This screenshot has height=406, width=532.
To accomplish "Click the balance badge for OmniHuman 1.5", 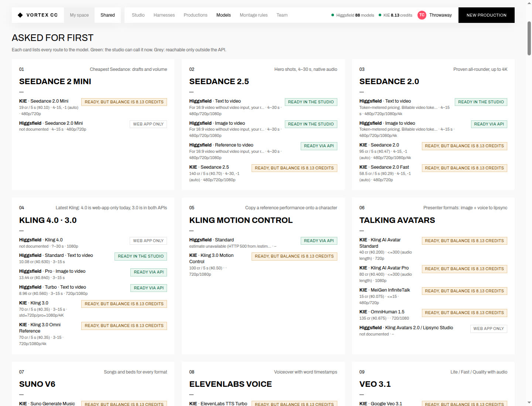I will (x=464, y=313).
